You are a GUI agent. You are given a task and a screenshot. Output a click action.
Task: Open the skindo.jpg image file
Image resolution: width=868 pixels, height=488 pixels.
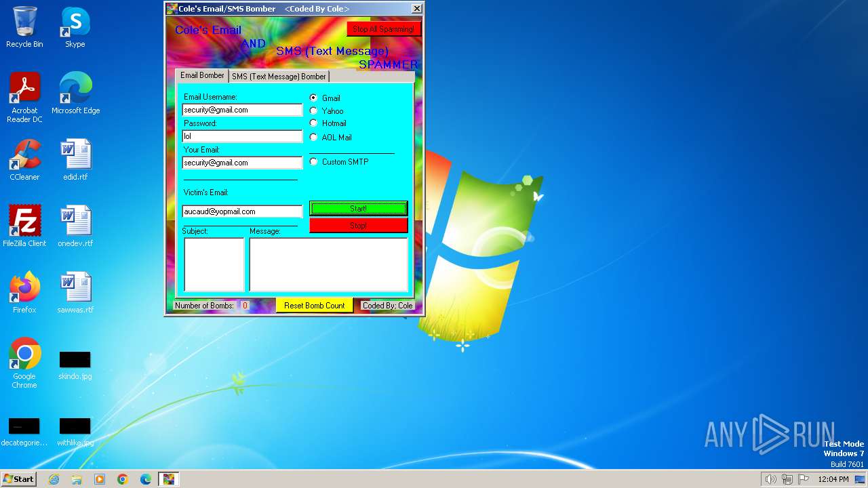(x=75, y=365)
